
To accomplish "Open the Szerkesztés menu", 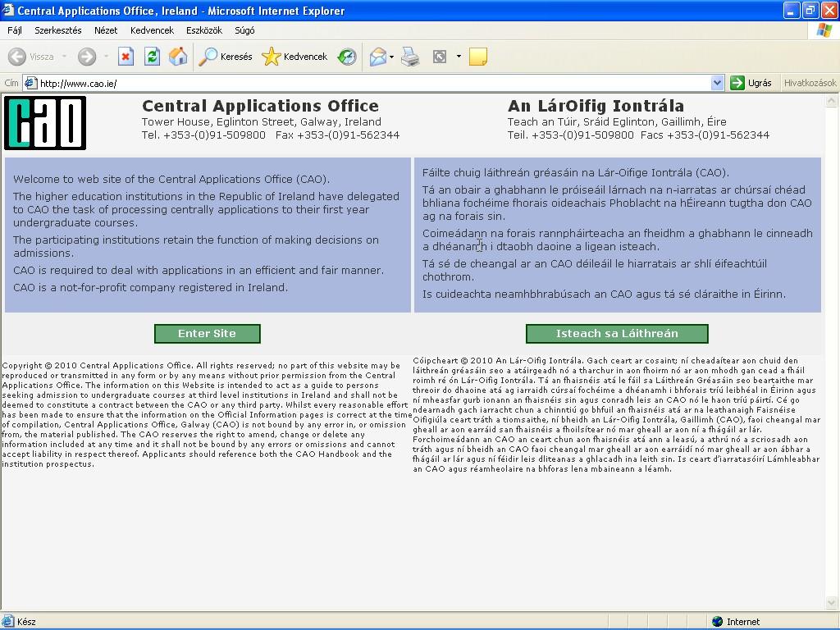I will pos(58,30).
